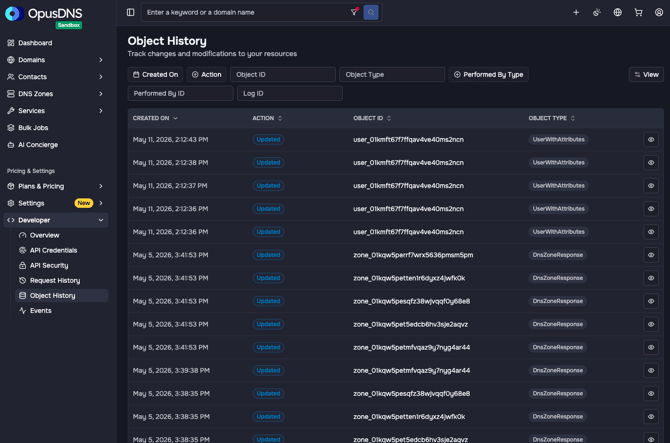Click the yellow New badge beside Settings

[x=84, y=203]
